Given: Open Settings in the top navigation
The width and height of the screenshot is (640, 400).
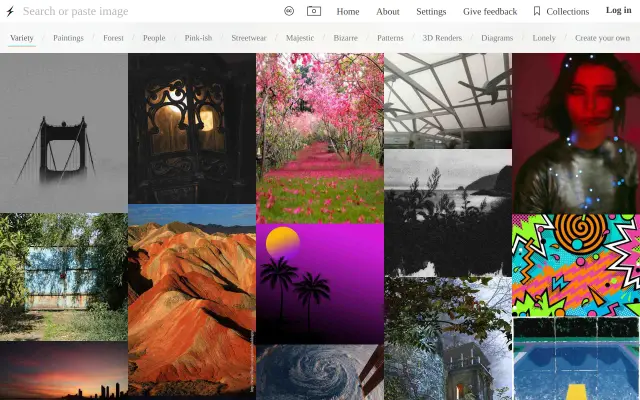Looking at the screenshot, I should pos(431,11).
